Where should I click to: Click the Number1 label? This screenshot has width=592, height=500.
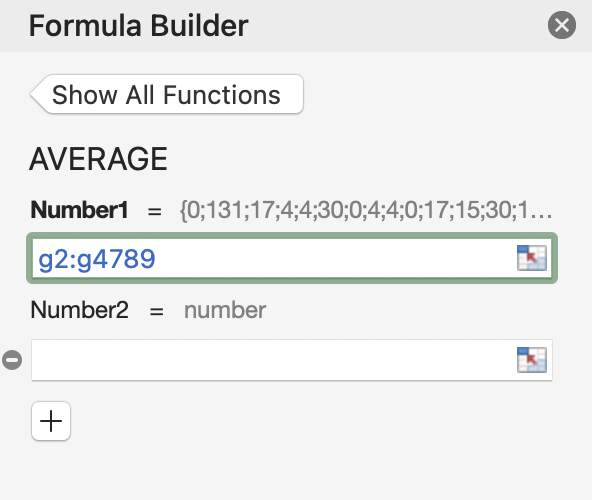point(80,210)
